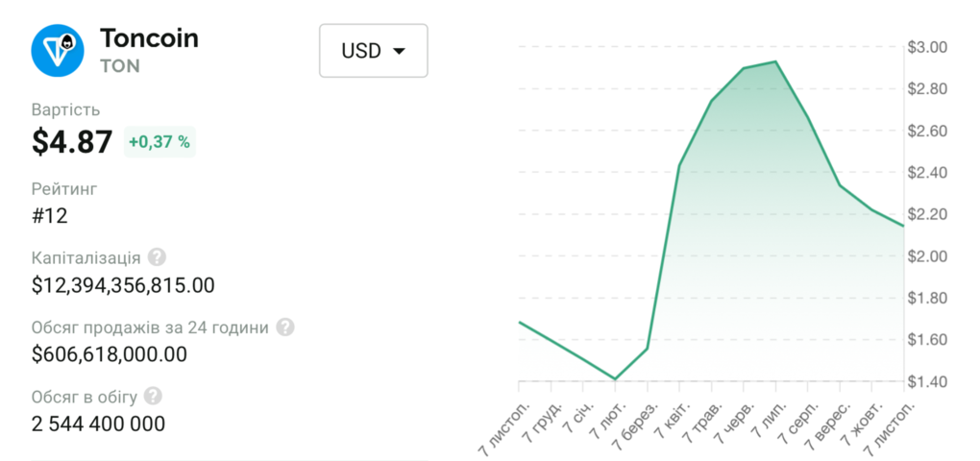Viewport: 980px width, 461px height.
Task: Click help icon beside Обсяг продажів за 24 години
Action: [x=284, y=327]
